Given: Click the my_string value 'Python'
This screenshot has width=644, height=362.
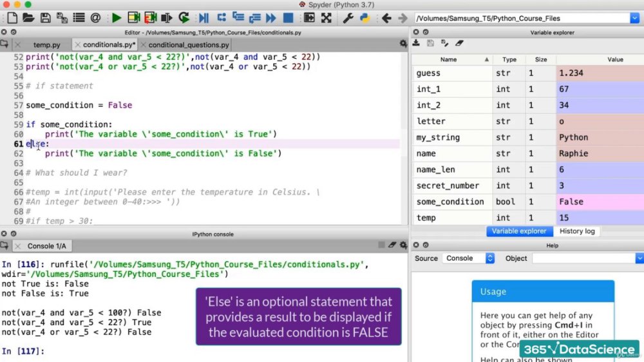Looking at the screenshot, I should click(x=573, y=137).
